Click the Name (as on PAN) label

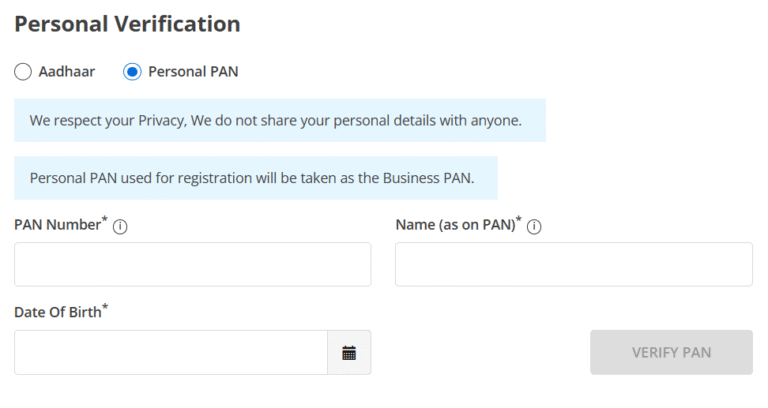coord(454,225)
